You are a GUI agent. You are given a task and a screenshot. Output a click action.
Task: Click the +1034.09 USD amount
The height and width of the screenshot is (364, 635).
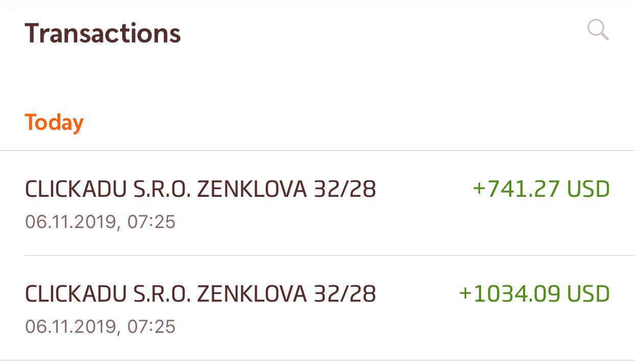tap(535, 294)
